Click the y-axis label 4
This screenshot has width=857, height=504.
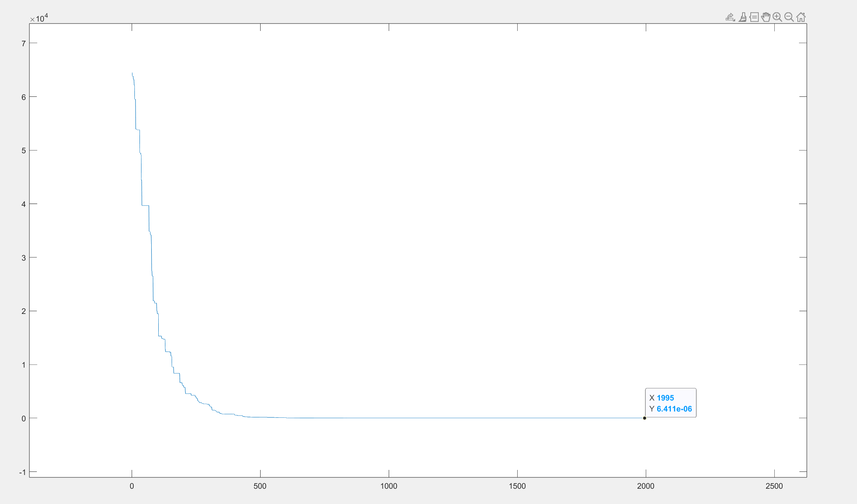pos(24,204)
